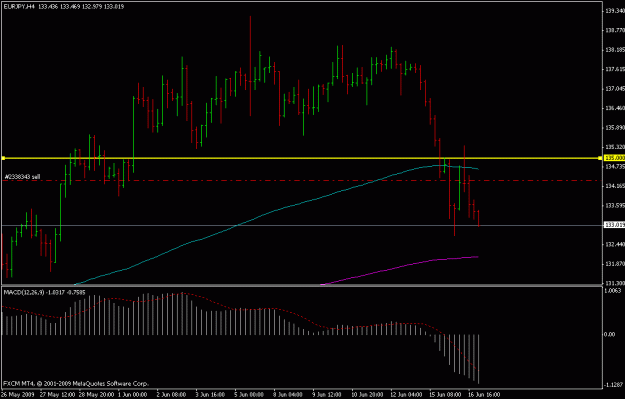Click the 12 Jun 04:00 time label
Screen dimensions: 625x399
406,395
